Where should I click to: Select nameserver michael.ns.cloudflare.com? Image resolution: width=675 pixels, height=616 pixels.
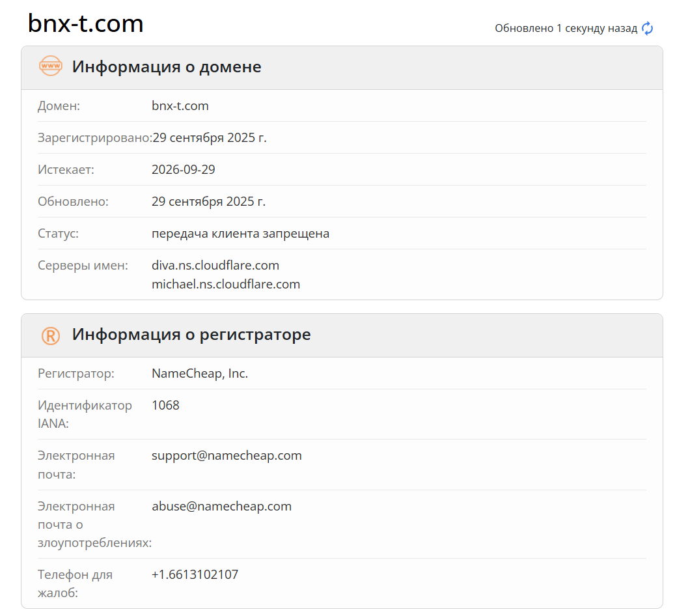[x=225, y=284]
